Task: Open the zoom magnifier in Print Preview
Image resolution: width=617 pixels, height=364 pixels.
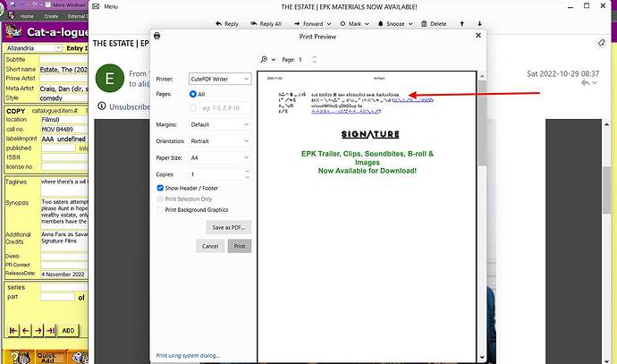Action: tap(264, 59)
